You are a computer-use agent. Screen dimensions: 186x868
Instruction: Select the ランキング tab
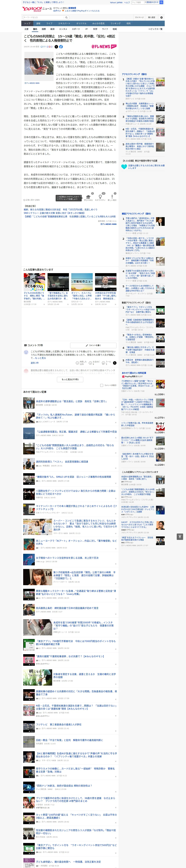(115, 23)
